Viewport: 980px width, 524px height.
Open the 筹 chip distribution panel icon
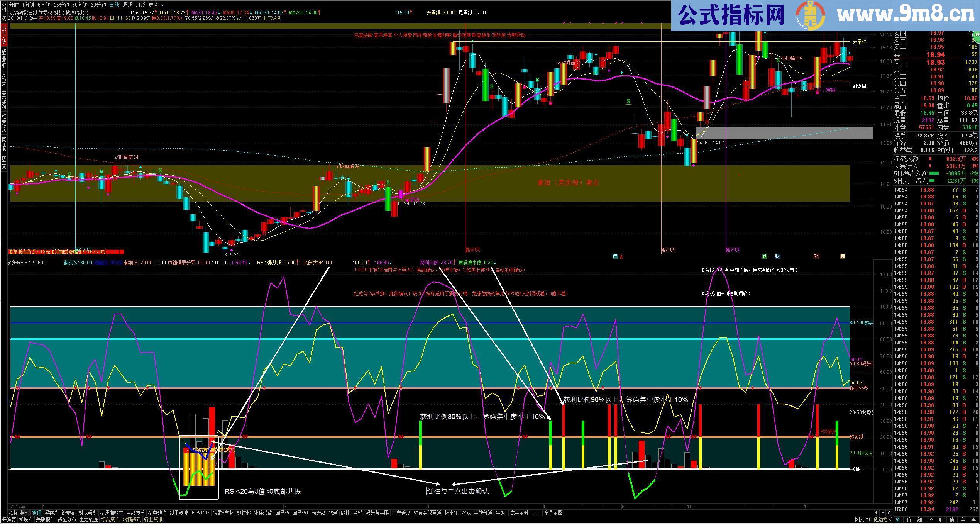[x=973, y=520]
